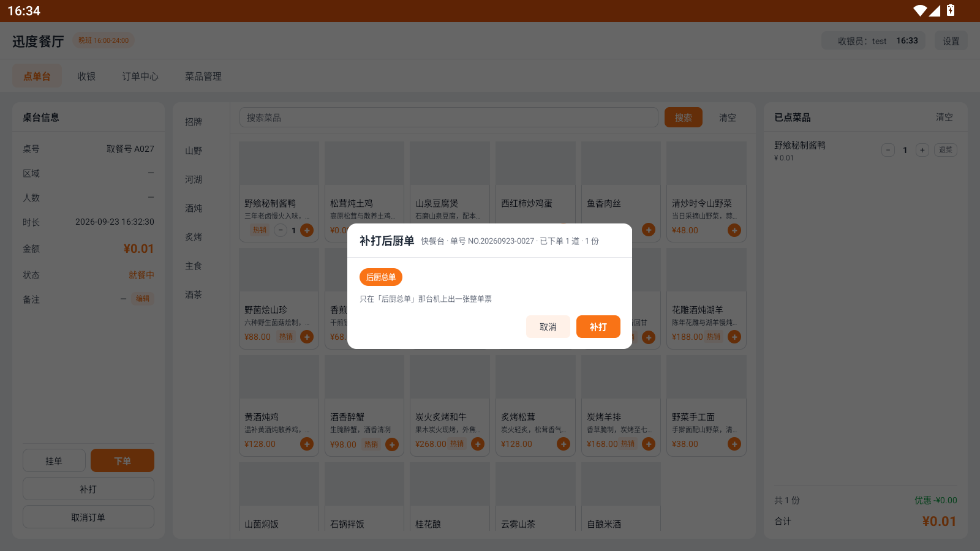Add 炙烤松茸 with its plus icon
This screenshot has width=980, height=551.
pos(563,444)
